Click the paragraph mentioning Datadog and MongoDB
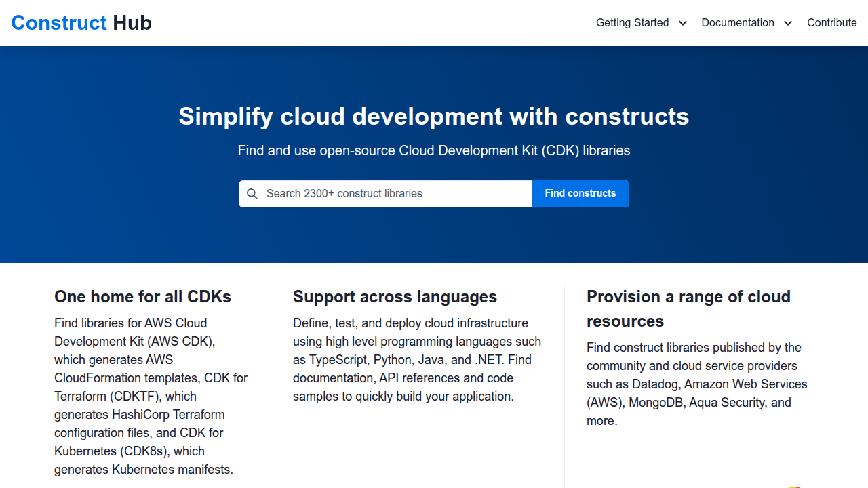The image size is (868, 488). tap(697, 384)
